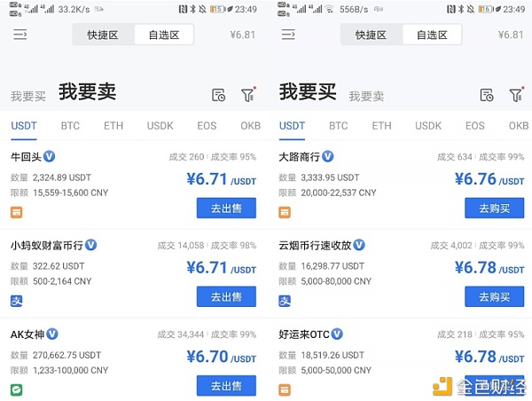The image size is (532, 401).
Task: Open hamburger menu in left screen
Action: coord(20,35)
